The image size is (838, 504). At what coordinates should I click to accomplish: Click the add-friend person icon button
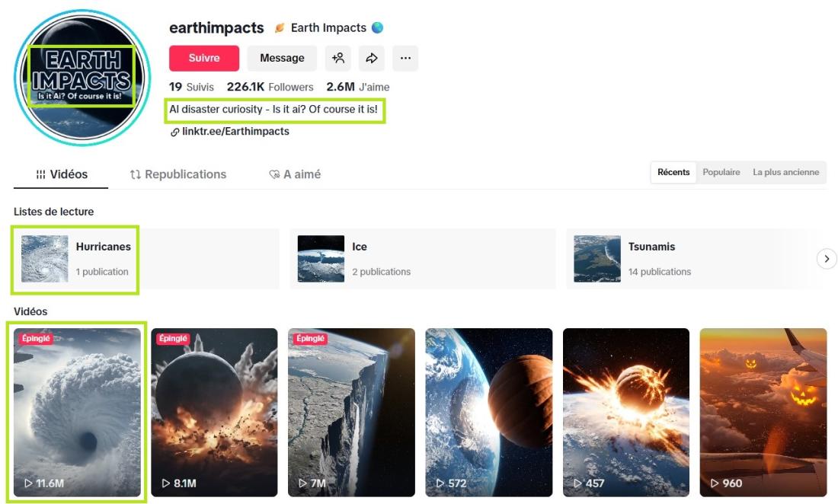337,58
